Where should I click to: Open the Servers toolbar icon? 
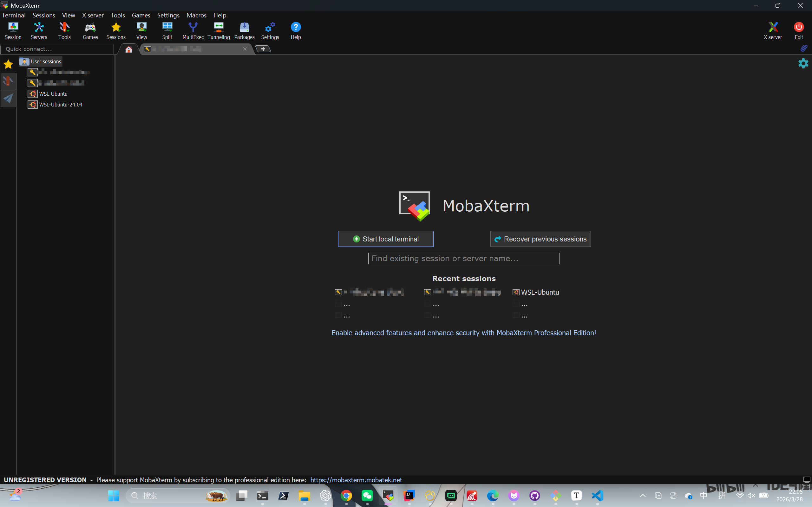tap(39, 30)
